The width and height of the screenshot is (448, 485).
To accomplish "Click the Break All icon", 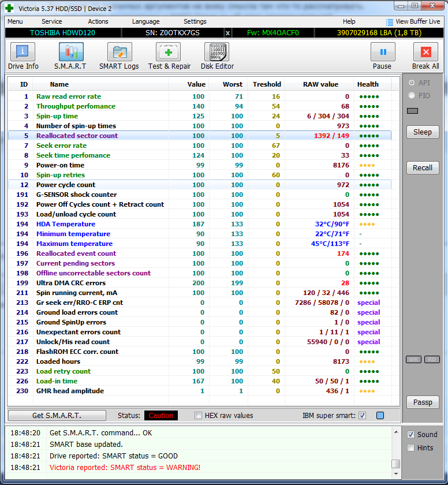I will [x=425, y=56].
